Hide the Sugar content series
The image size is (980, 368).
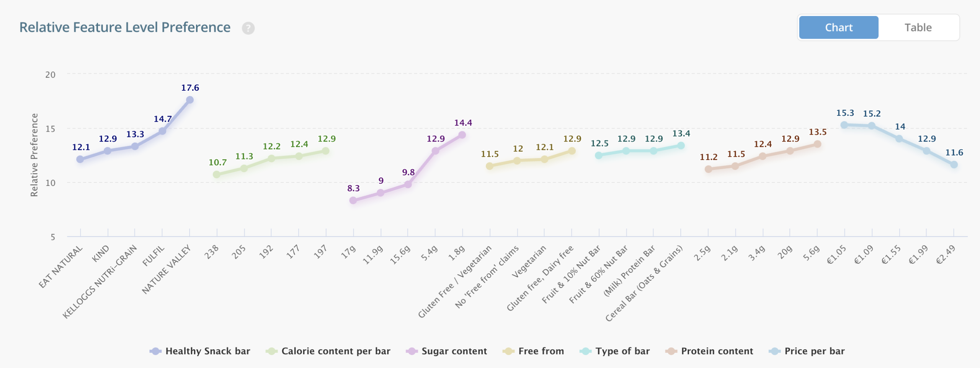coord(446,351)
